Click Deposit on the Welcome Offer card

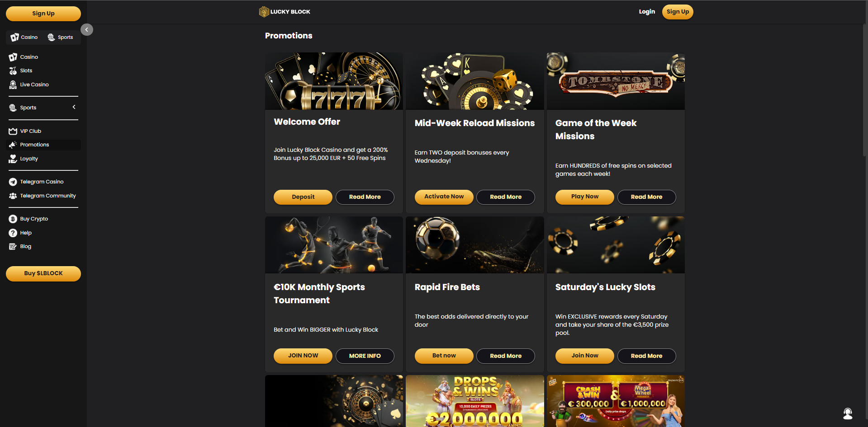click(x=303, y=197)
